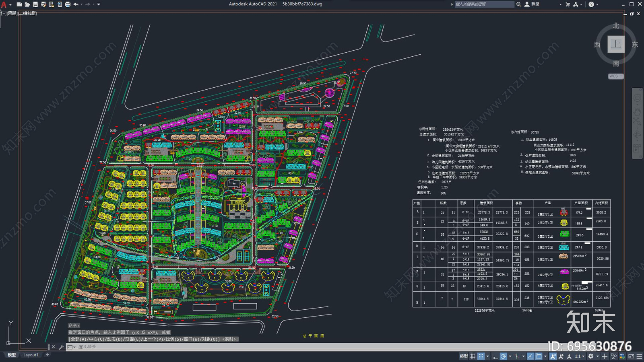Close the command line with X icon

pyautogui.click(x=53, y=347)
